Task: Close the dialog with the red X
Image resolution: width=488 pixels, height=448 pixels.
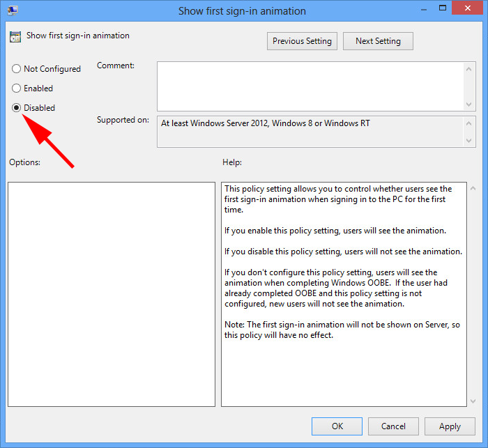Action: click(468, 8)
